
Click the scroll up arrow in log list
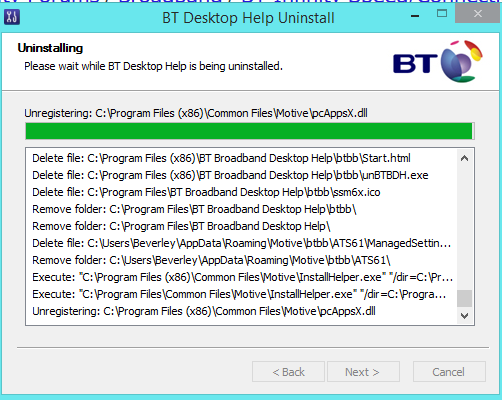point(464,158)
